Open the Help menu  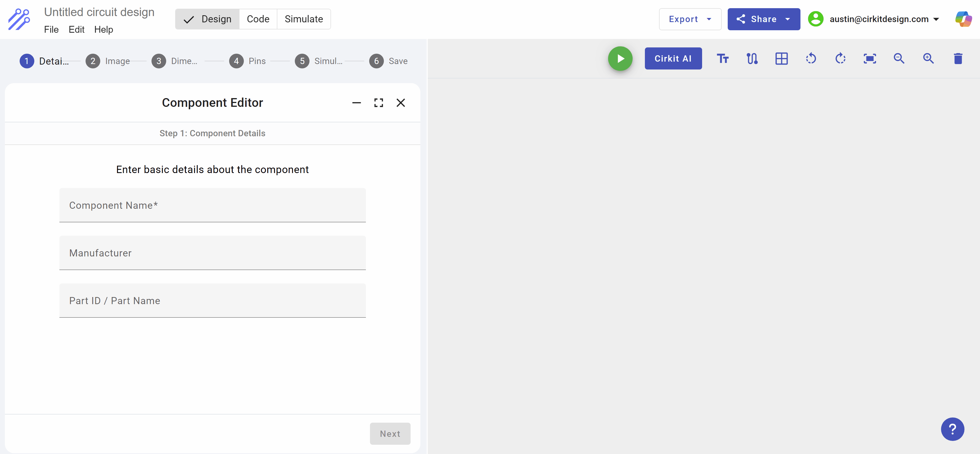(x=104, y=30)
